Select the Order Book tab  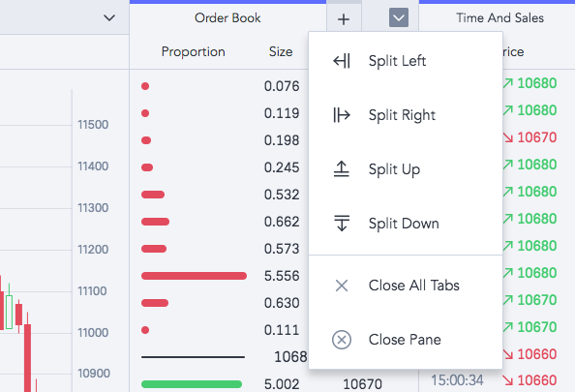(227, 18)
